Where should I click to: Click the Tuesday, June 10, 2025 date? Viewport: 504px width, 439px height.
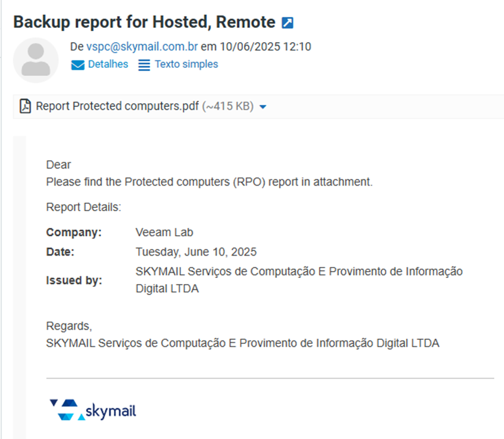pos(196,251)
